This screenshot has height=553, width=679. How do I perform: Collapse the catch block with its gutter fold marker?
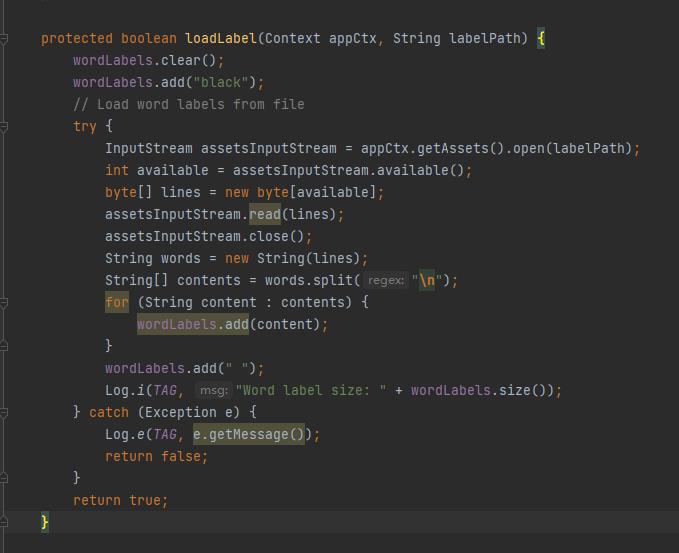[x=4, y=413]
